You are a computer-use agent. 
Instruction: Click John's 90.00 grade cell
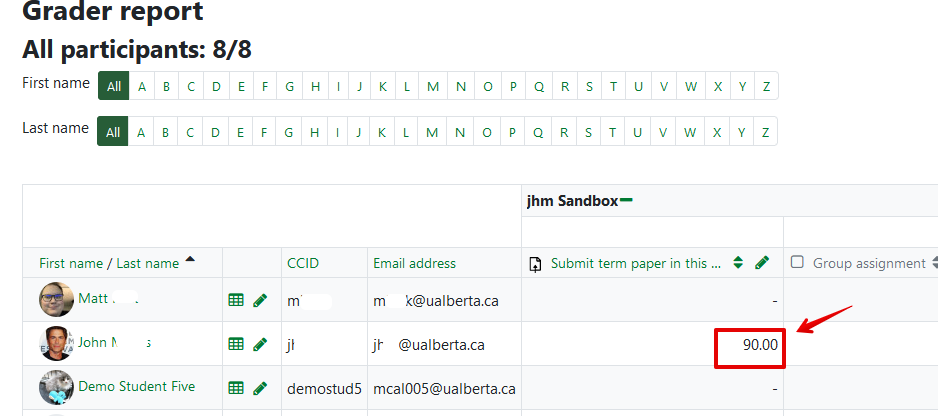pos(750,345)
